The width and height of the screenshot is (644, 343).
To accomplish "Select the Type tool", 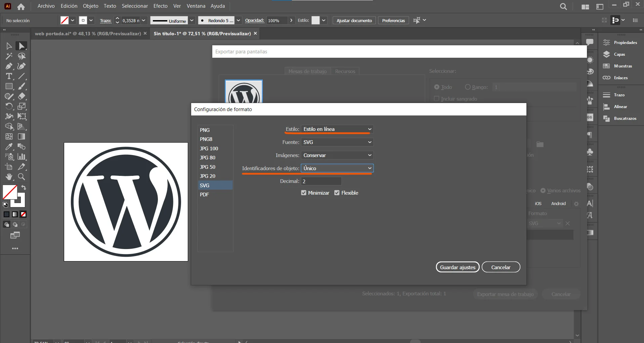I will coord(9,76).
